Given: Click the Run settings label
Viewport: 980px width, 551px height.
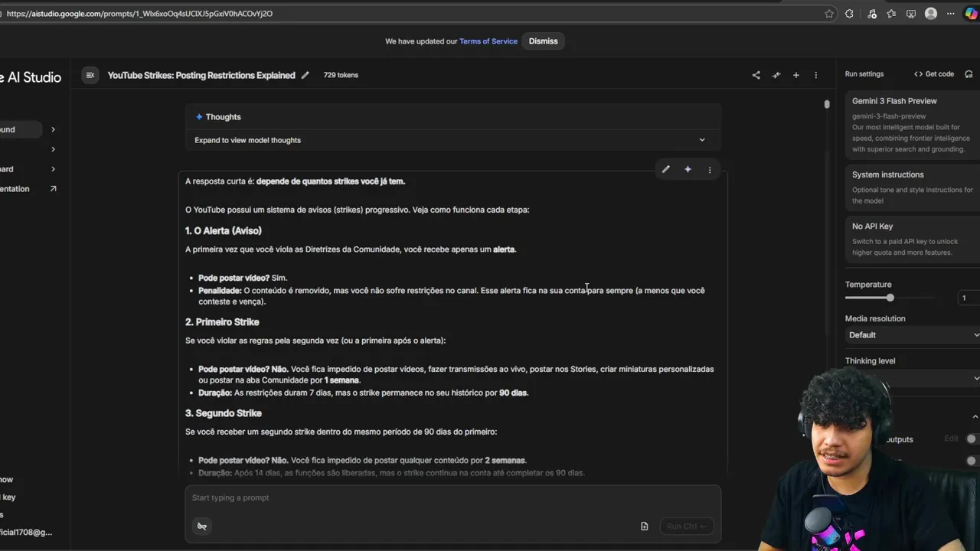Looking at the screenshot, I should click(864, 74).
